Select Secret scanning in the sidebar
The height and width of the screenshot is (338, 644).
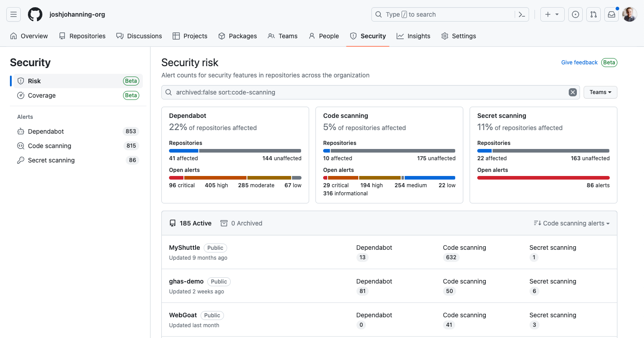coord(50,160)
